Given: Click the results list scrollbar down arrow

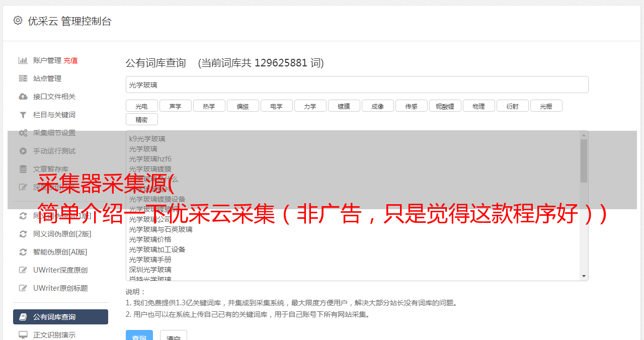Looking at the screenshot, I should 584,276.
